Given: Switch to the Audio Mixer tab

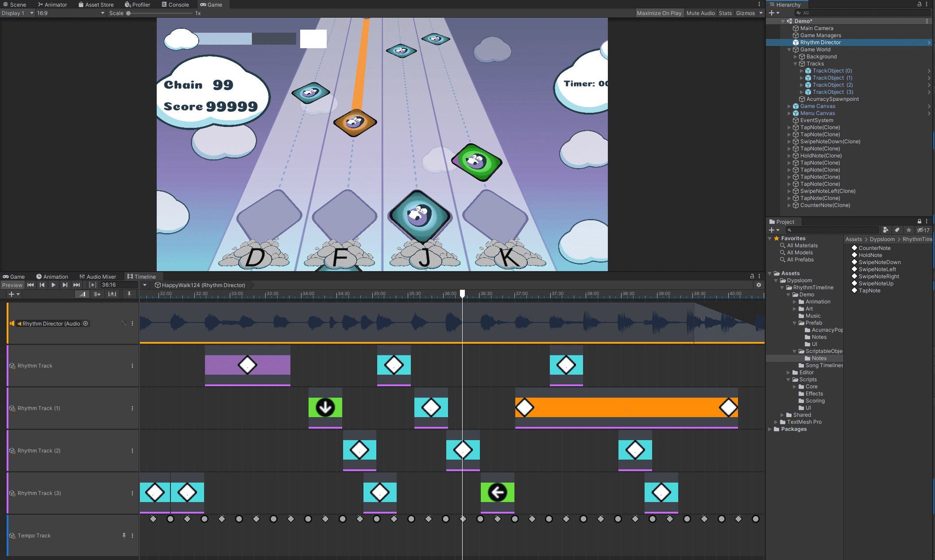Looking at the screenshot, I should pos(97,277).
